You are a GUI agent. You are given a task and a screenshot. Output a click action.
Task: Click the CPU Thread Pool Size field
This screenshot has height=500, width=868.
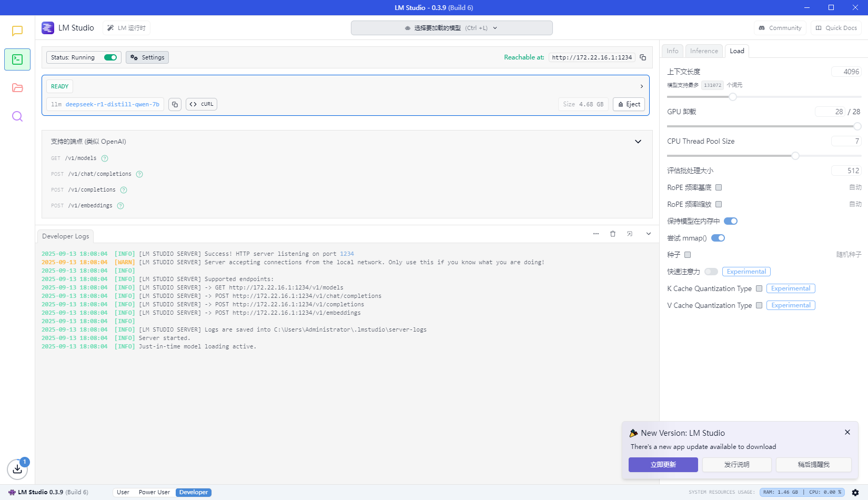[x=846, y=141]
